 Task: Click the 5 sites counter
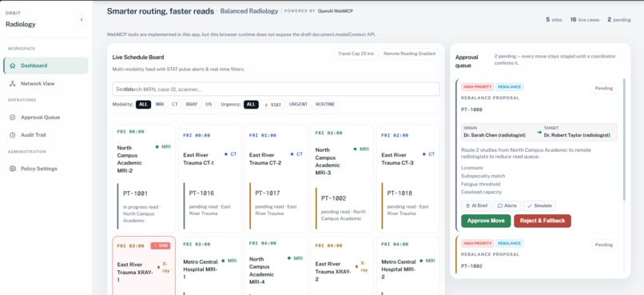(554, 20)
